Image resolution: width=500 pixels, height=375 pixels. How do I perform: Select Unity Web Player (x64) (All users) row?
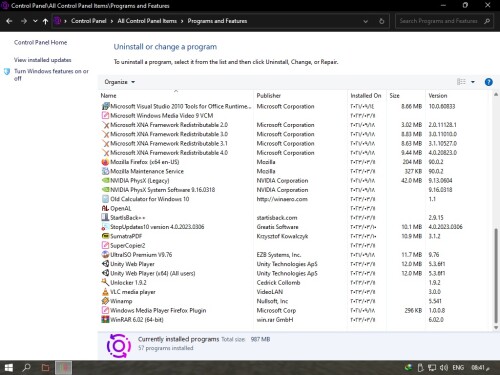coord(295,273)
